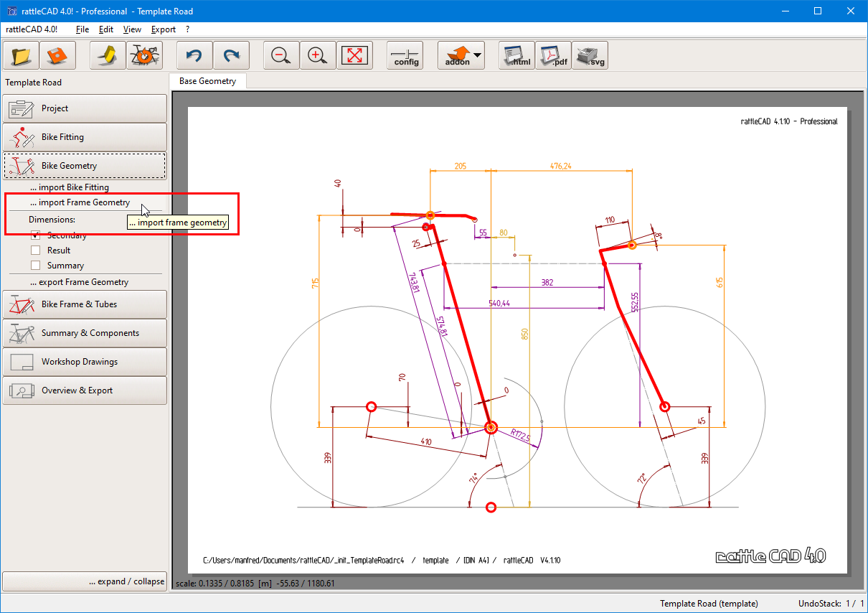The width and height of the screenshot is (868, 613).
Task: Click the 205 dimension value
Action: (460, 166)
